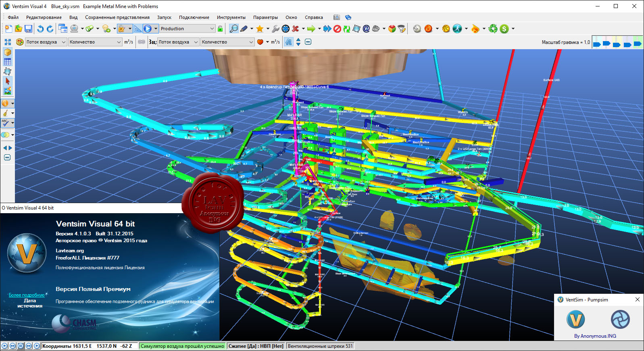Click the green unlocked padlock icon
Viewport: 644px width, 351px height.
click(220, 29)
